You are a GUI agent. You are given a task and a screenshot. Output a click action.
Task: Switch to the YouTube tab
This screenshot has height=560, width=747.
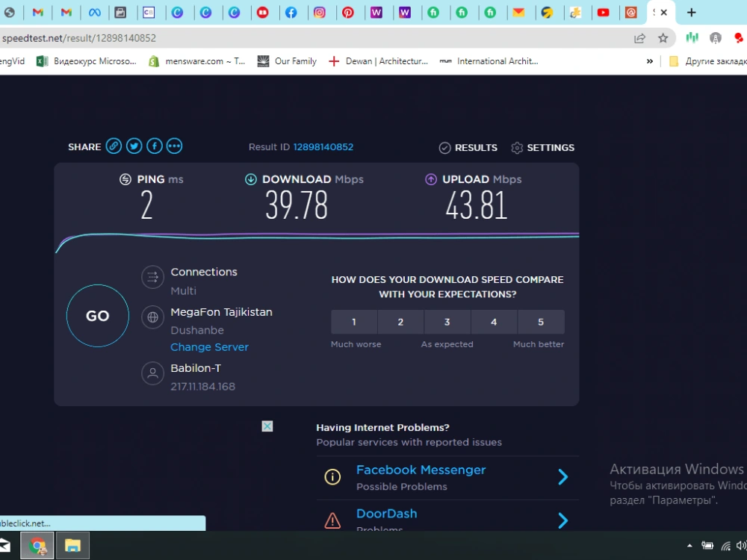[x=603, y=13]
